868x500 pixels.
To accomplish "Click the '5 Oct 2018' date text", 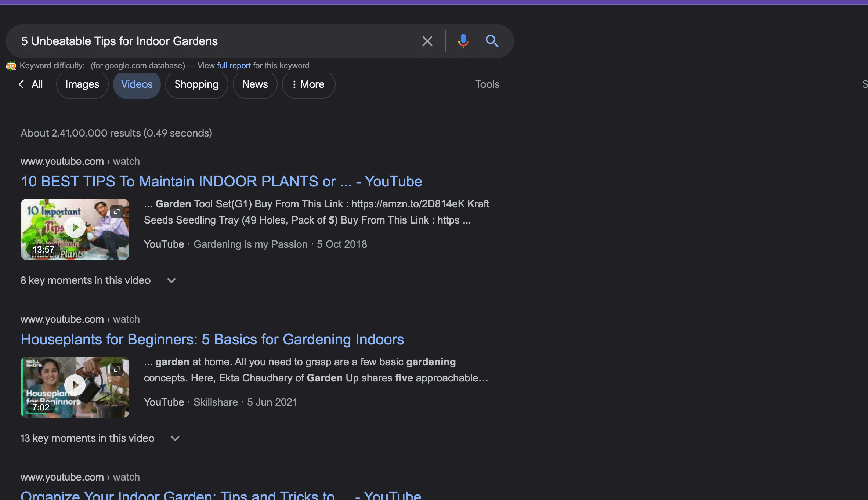I will tap(342, 244).
